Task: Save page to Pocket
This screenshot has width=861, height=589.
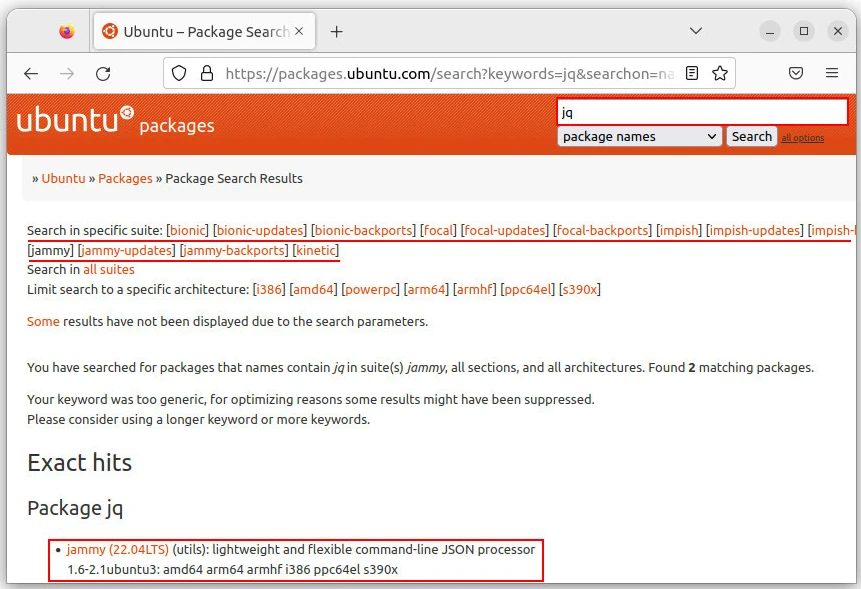Action: click(x=796, y=73)
